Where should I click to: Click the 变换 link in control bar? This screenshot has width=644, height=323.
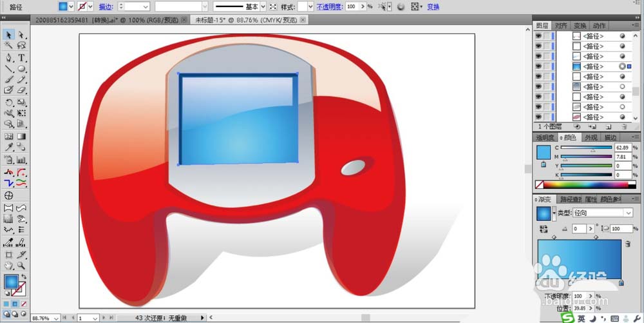[x=433, y=7]
